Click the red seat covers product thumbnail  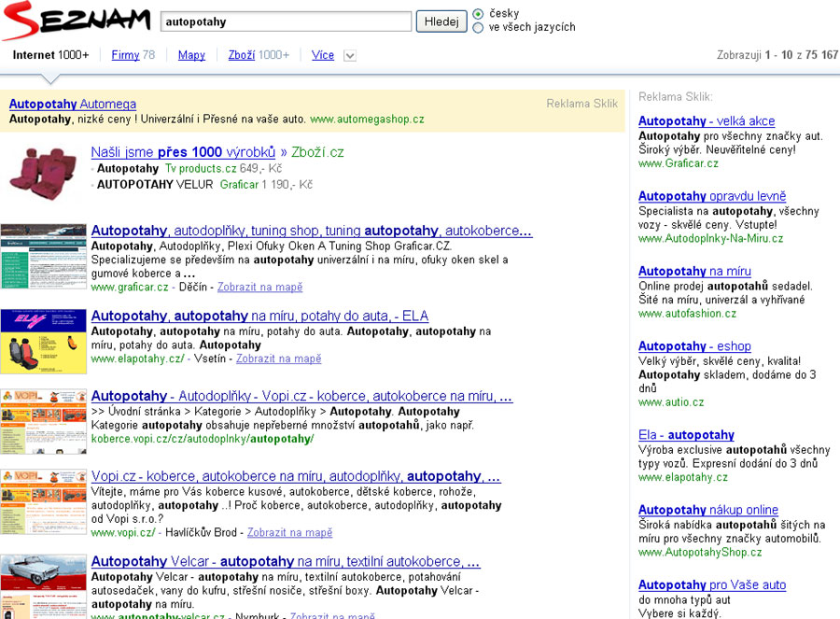(x=43, y=174)
